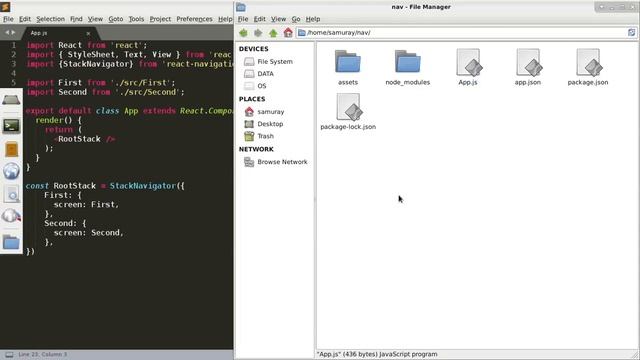Open the Selection menu
Image resolution: width=640 pixels, height=360 pixels.
tap(50, 19)
